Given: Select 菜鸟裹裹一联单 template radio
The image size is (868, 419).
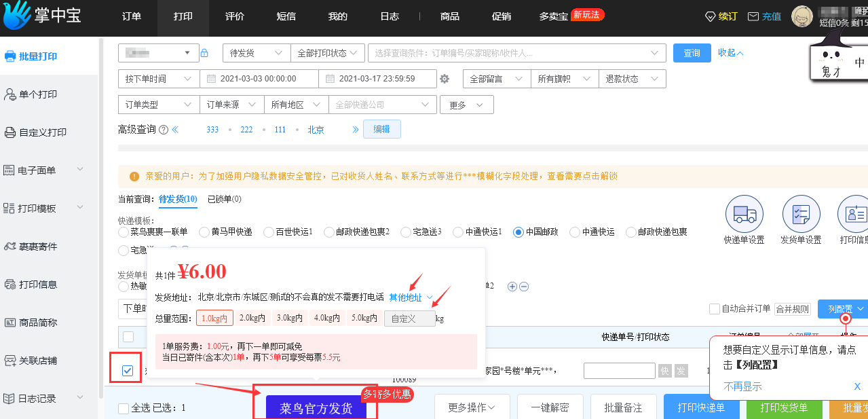Looking at the screenshot, I should (124, 232).
